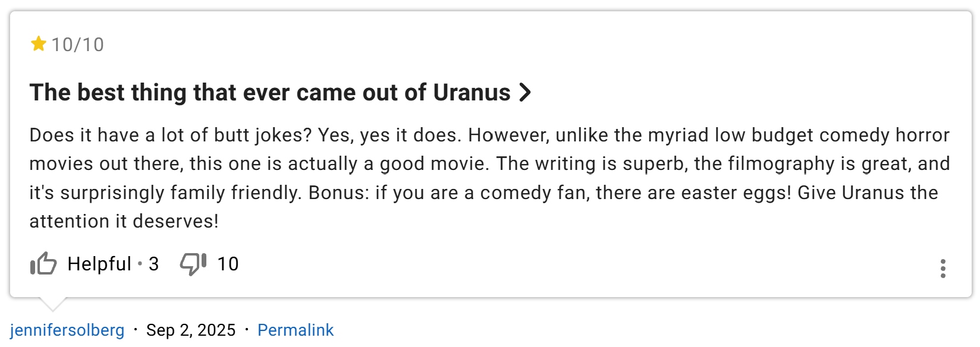Open the review Permalink
This screenshot has width=980, height=347.
[296, 330]
